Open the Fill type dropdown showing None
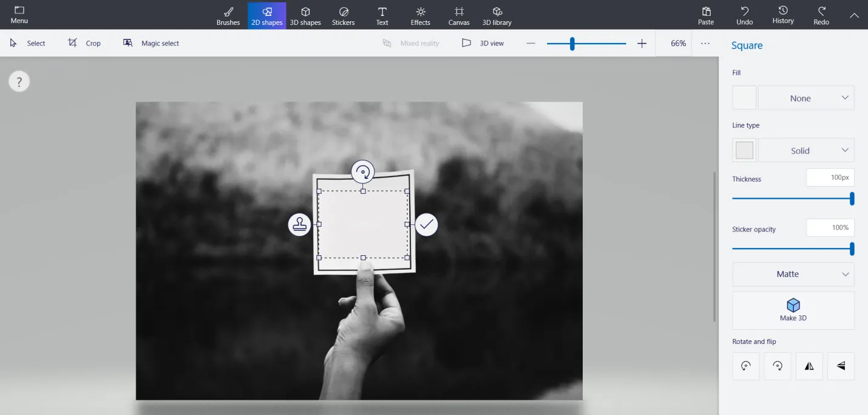Viewport: 868px width, 415px height. (806, 98)
